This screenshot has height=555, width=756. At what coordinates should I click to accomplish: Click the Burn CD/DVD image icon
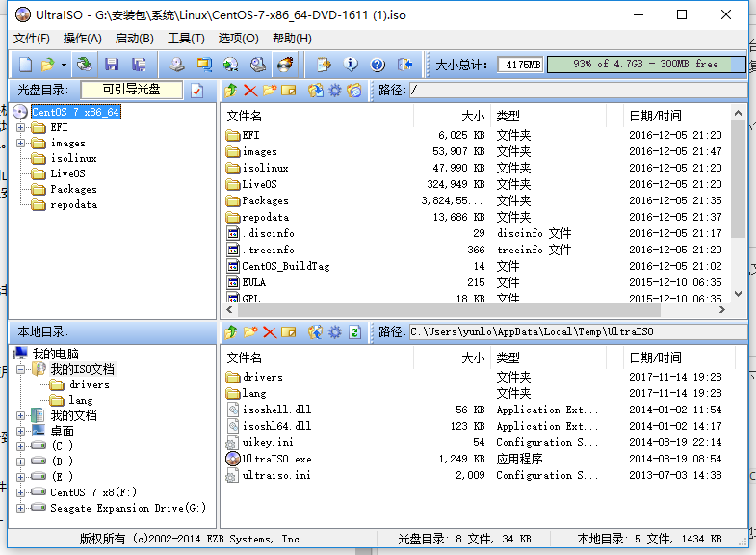(284, 65)
